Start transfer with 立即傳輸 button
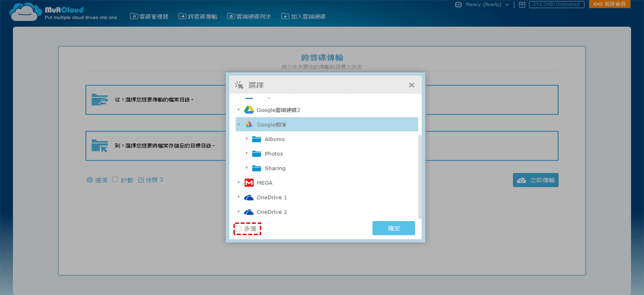 pyautogui.click(x=536, y=180)
